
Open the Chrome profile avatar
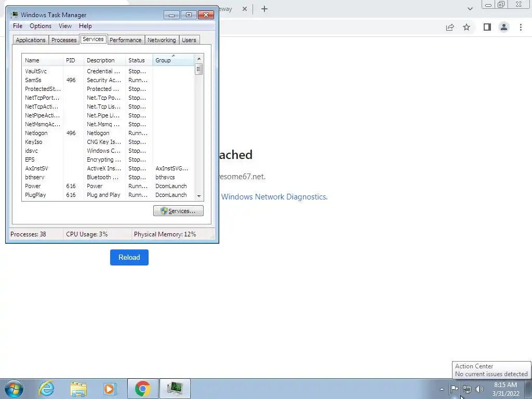504,27
